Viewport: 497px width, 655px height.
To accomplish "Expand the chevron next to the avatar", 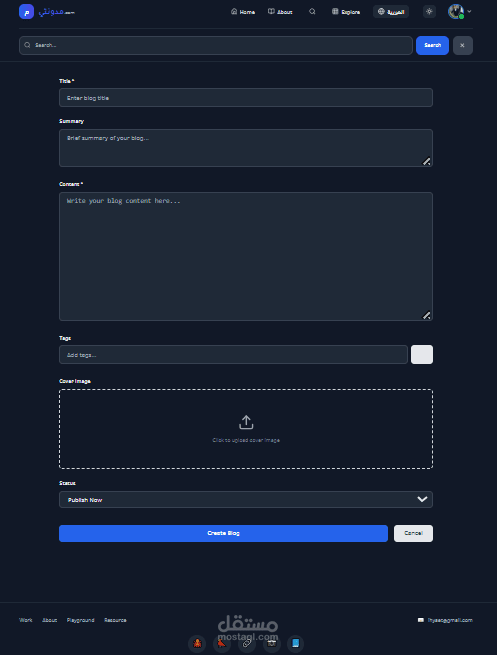I will coord(469,12).
